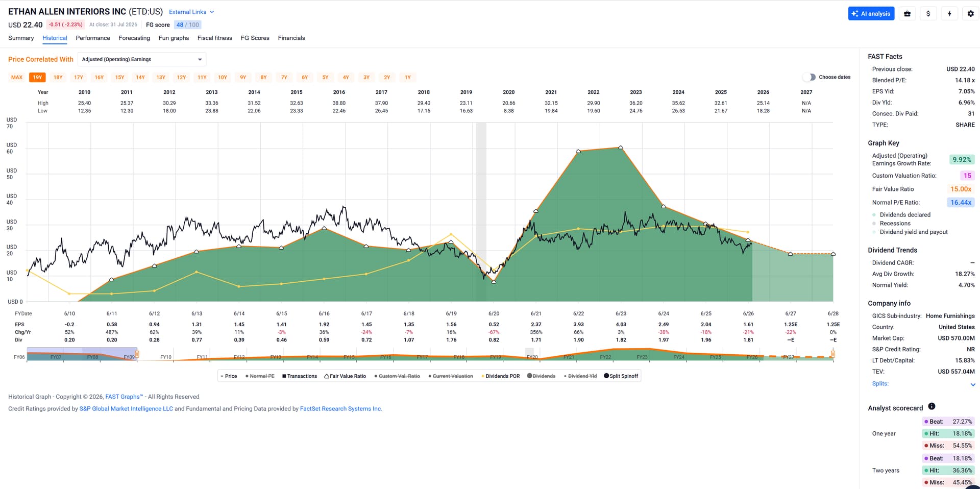Click the Custom Valuation Ratio value 15
Viewport: 980px width, 489px height.
click(x=967, y=176)
